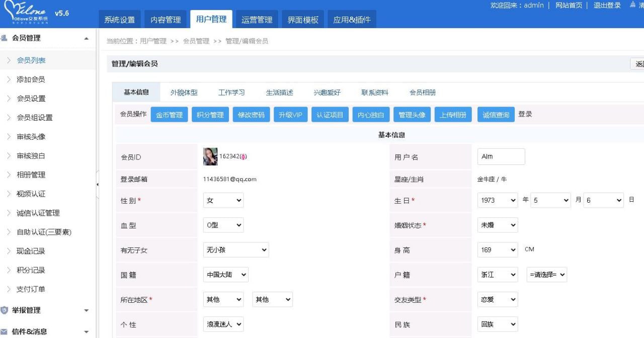Click the 升级VIP button
Image resolution: width=644 pixels, height=338 pixels.
[290, 115]
